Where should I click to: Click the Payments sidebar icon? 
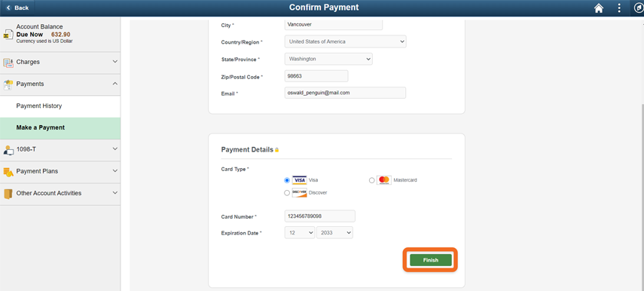pos(8,84)
